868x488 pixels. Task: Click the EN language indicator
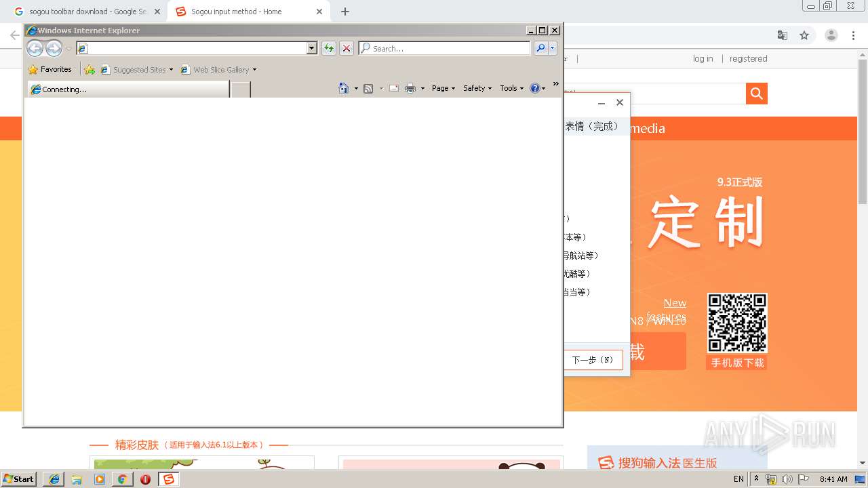738,479
